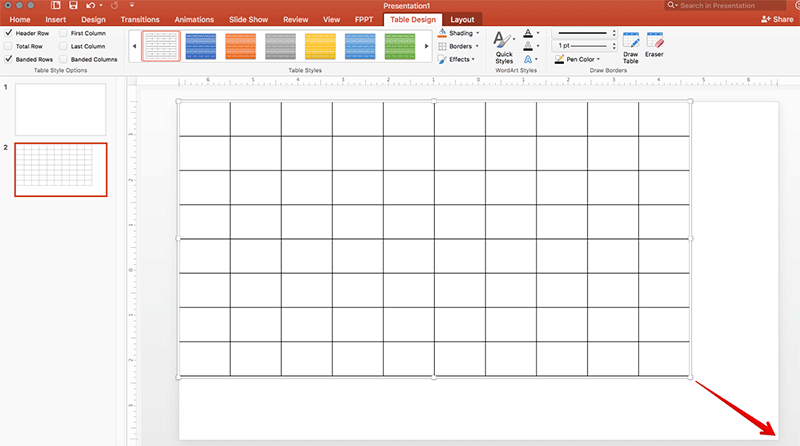
Task: Open the Transitions tab
Action: click(x=140, y=19)
